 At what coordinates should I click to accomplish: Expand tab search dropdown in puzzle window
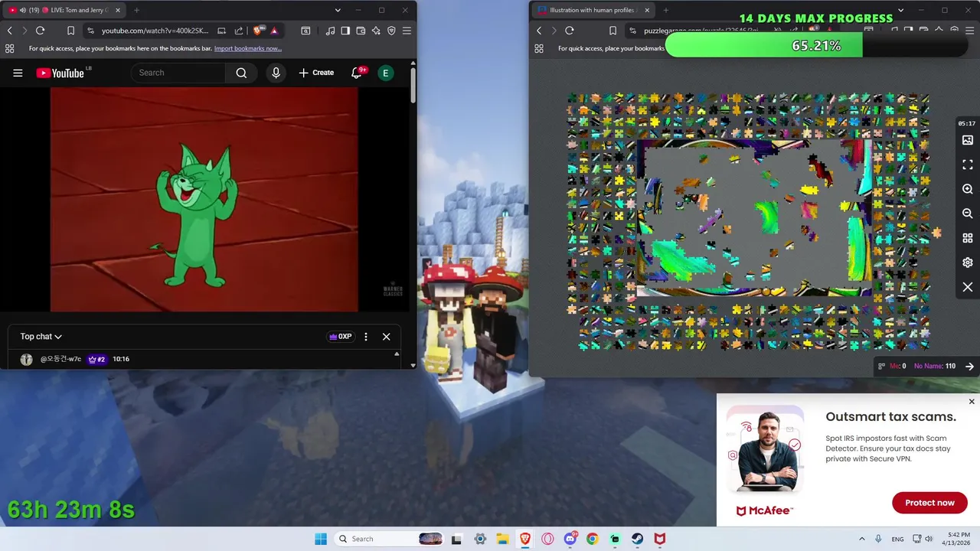click(901, 10)
